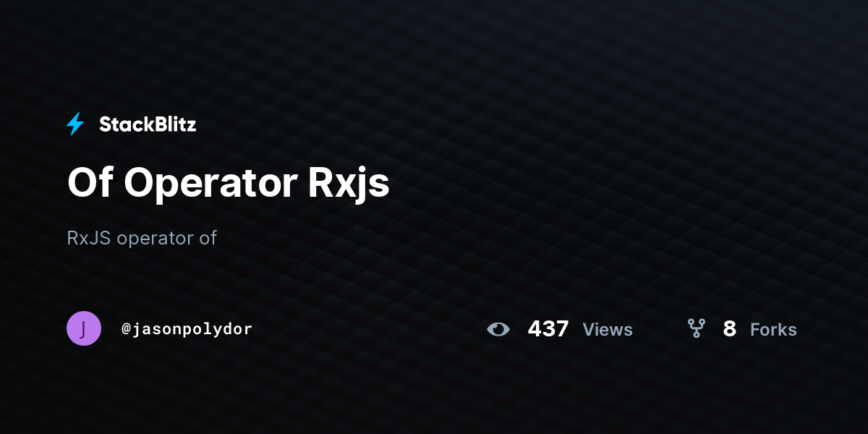Click the letter J inside the avatar

[84, 329]
